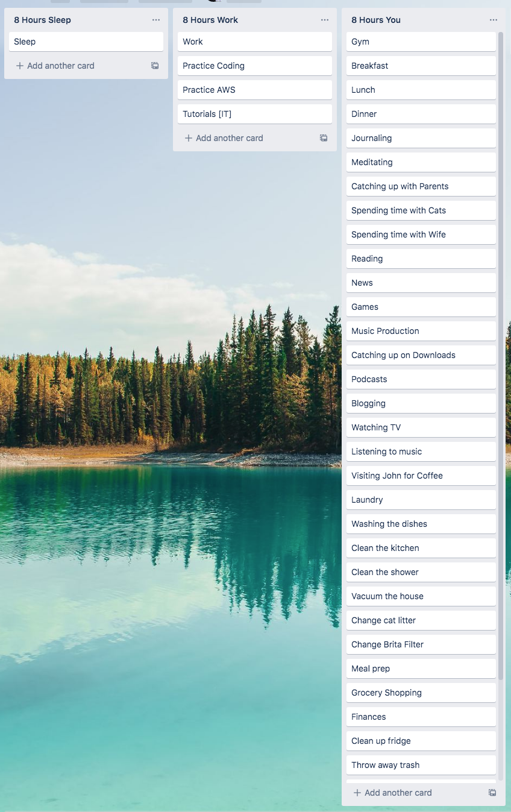Open the Vacuum the house card
The width and height of the screenshot is (511, 812).
click(x=421, y=596)
